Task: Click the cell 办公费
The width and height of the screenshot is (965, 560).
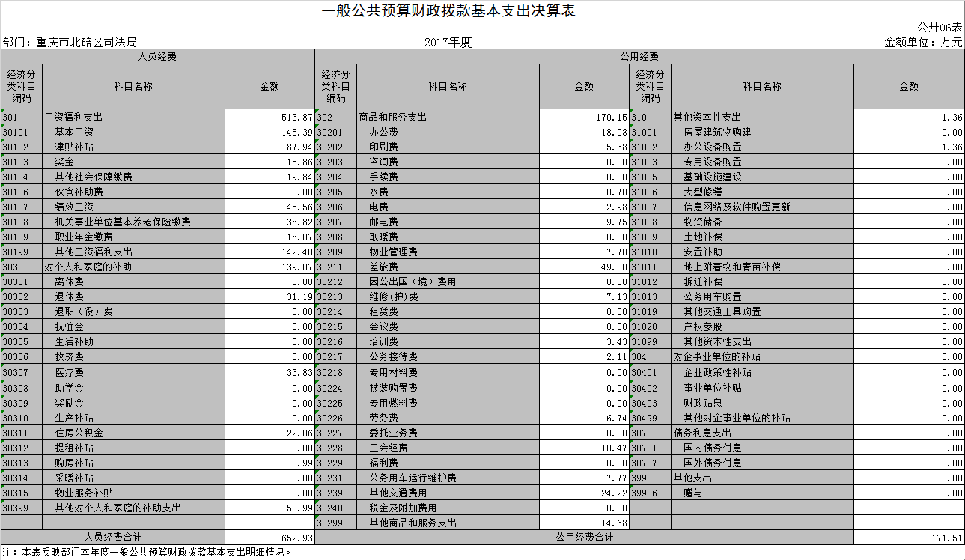Action: click(x=448, y=133)
